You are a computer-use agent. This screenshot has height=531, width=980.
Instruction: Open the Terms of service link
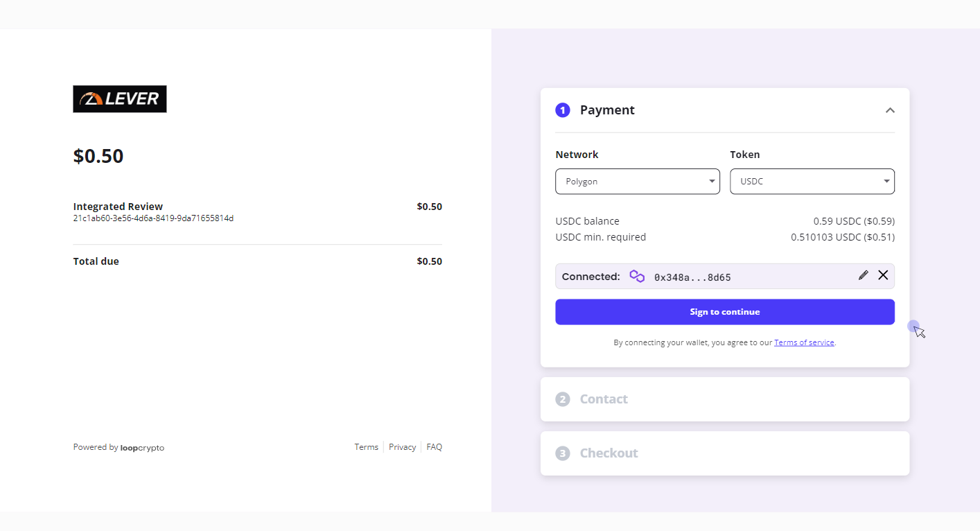tap(804, 342)
